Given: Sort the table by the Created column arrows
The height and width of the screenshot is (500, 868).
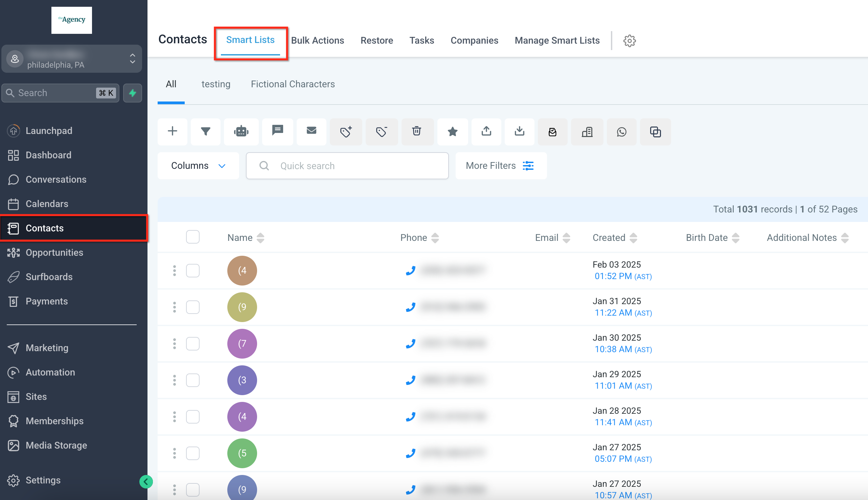Looking at the screenshot, I should click(634, 237).
